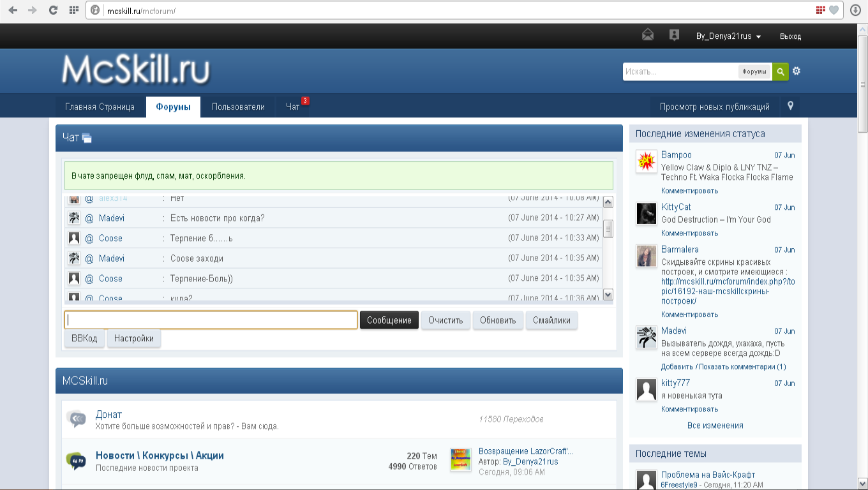Screen dimensions: 868x490
Task: Click the ВВКод button
Action: (x=84, y=338)
